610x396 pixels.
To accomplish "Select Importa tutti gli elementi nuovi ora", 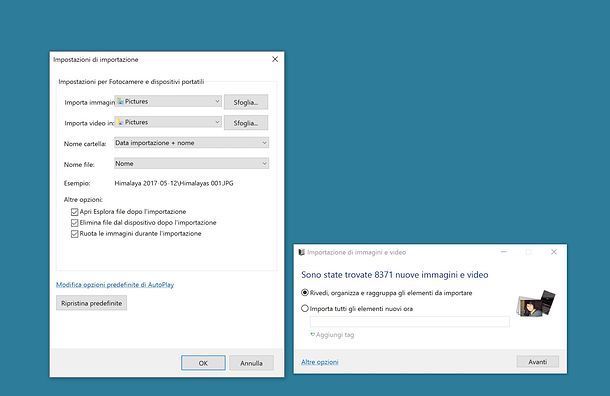I will tap(305, 308).
